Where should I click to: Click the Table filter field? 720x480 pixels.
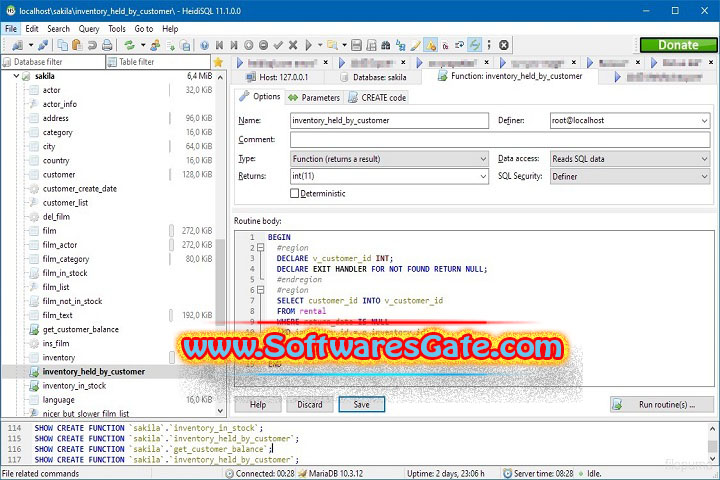pos(158,62)
